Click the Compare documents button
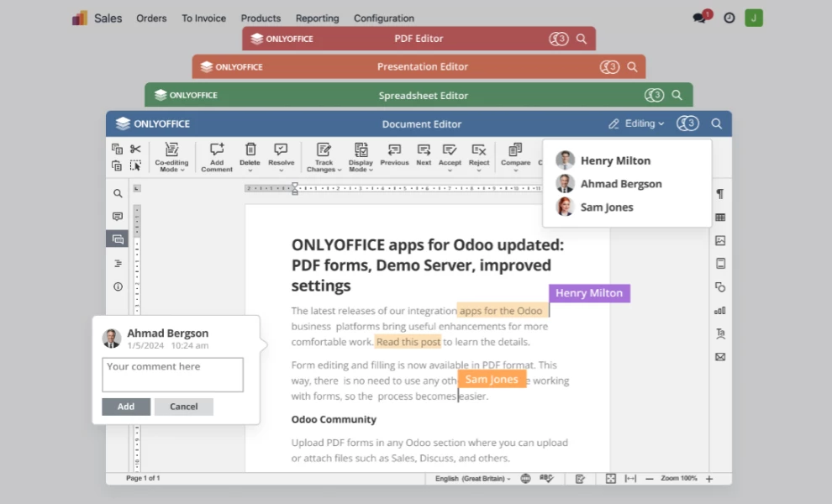This screenshot has width=832, height=504. [515, 157]
